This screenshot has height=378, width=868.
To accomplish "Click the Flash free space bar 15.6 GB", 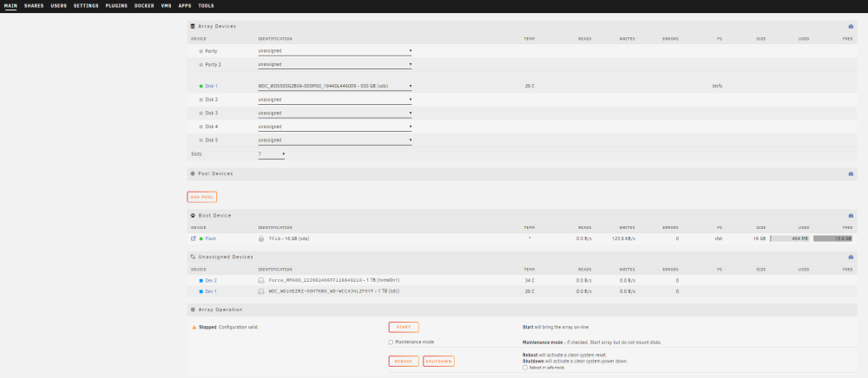I will [832, 238].
